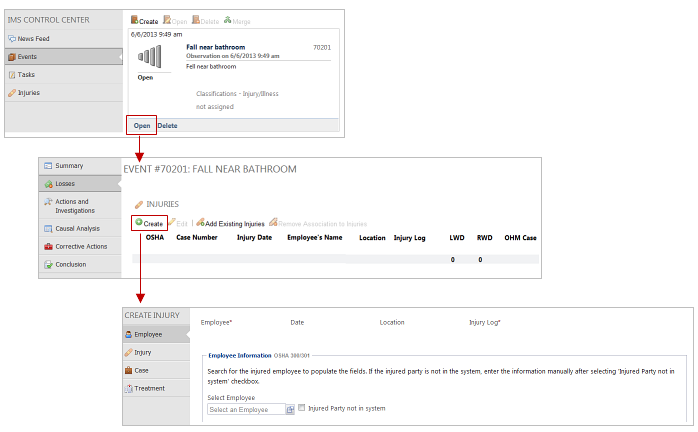Click the Tasks sidebar icon
Viewport: 698px width, 432px height.
tap(12, 75)
